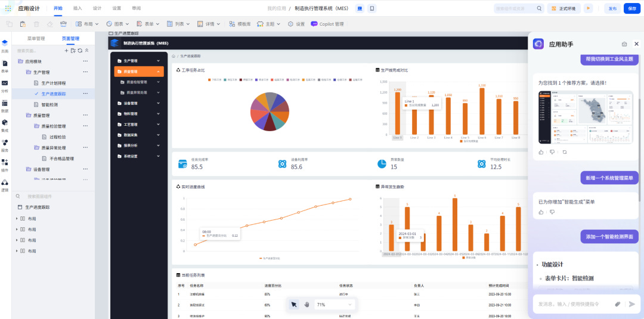Expand the first 布局 layer item
This screenshot has height=319, width=644.
[x=17, y=219]
